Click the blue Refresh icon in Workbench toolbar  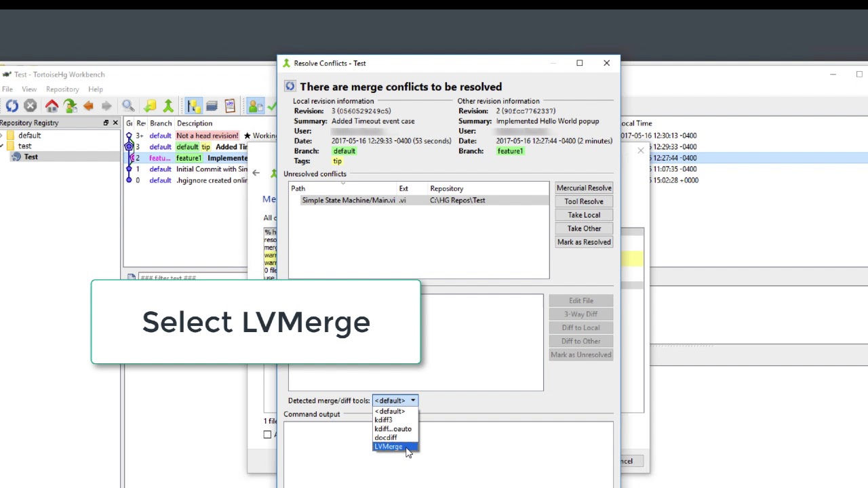[x=12, y=106]
